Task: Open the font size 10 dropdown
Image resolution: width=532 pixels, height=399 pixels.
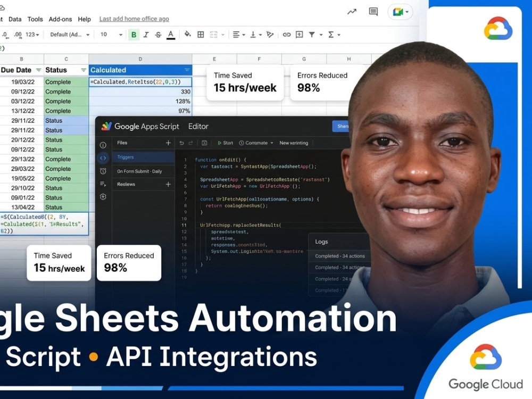Action: point(111,35)
